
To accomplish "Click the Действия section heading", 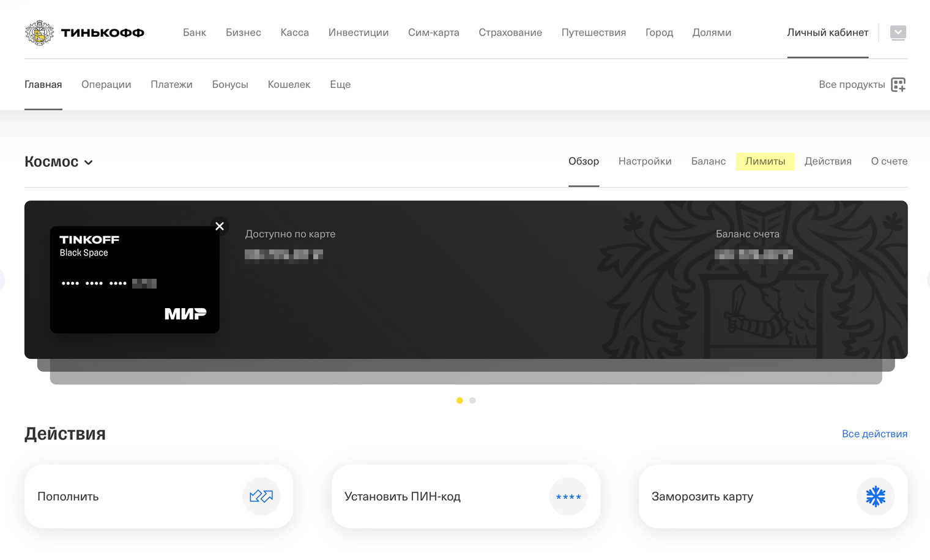I will point(65,433).
